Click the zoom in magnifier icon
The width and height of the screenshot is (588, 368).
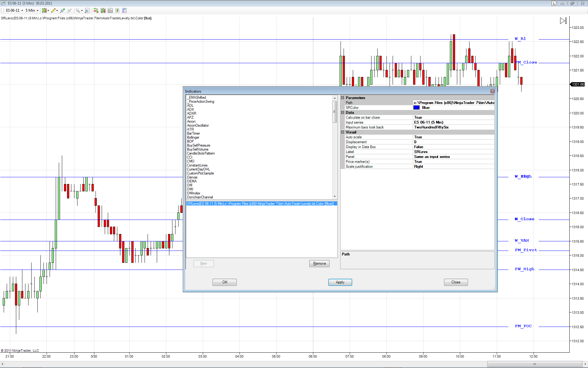click(62, 10)
